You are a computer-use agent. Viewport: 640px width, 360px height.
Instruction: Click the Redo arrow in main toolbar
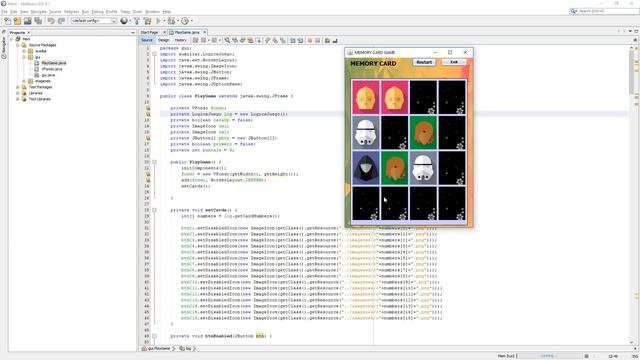coord(61,21)
